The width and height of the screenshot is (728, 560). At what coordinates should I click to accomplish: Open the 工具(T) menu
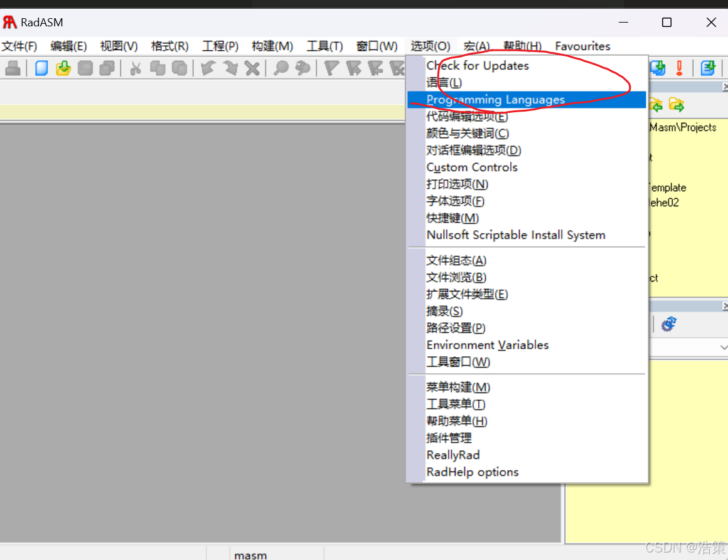(x=324, y=46)
